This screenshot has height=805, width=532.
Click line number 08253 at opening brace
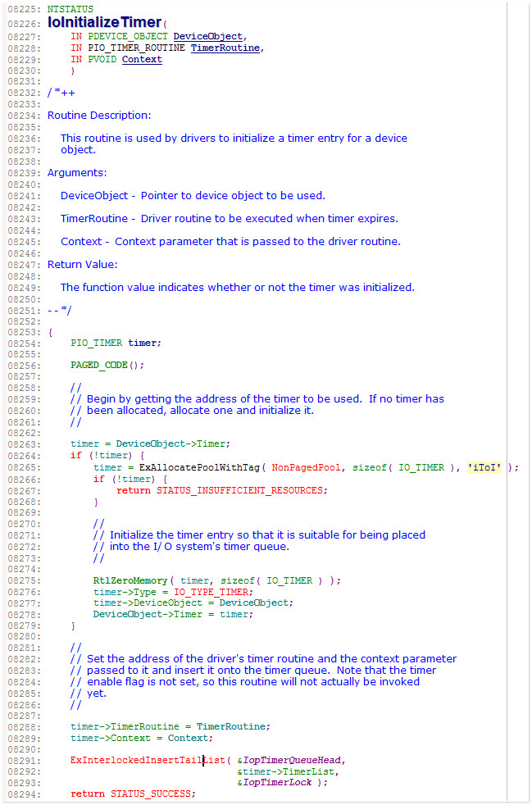(25, 332)
